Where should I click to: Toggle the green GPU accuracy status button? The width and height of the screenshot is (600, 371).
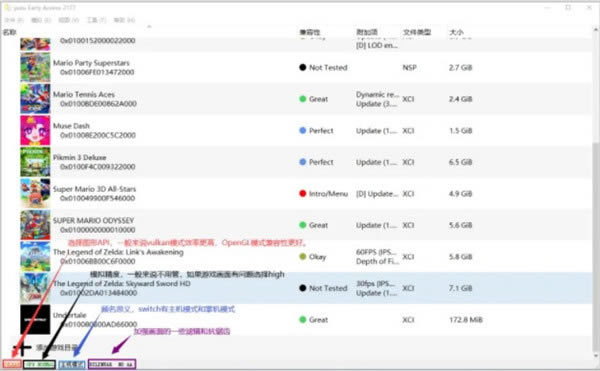pyautogui.click(x=39, y=364)
